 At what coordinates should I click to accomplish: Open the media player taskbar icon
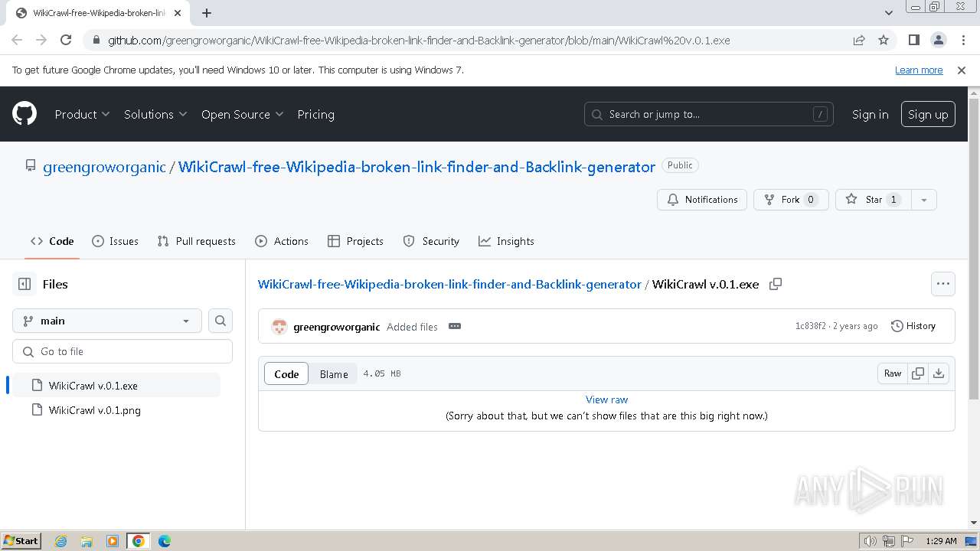click(x=113, y=541)
